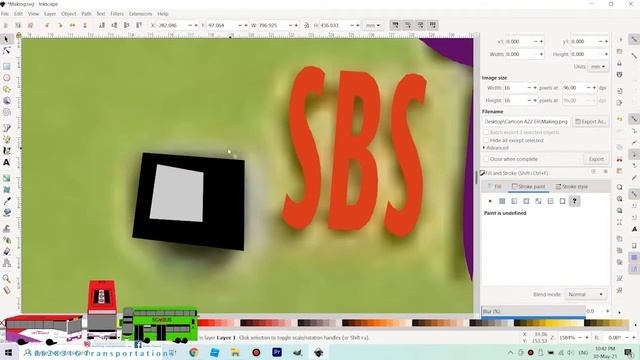
Task: Select the Selector arrow tool
Action: click(6, 39)
